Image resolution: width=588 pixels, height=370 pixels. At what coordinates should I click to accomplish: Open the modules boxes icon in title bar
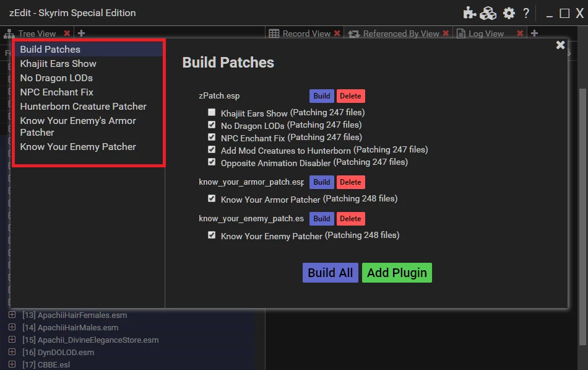[x=488, y=13]
